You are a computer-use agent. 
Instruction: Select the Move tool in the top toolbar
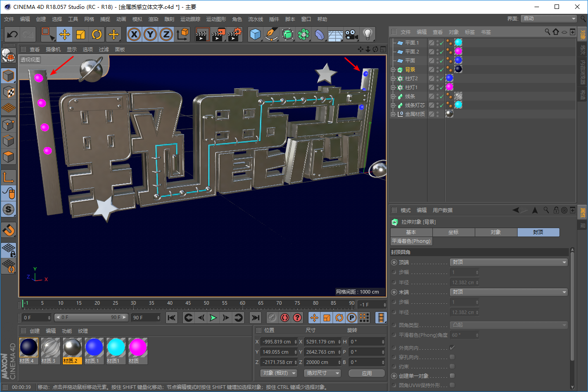point(65,34)
